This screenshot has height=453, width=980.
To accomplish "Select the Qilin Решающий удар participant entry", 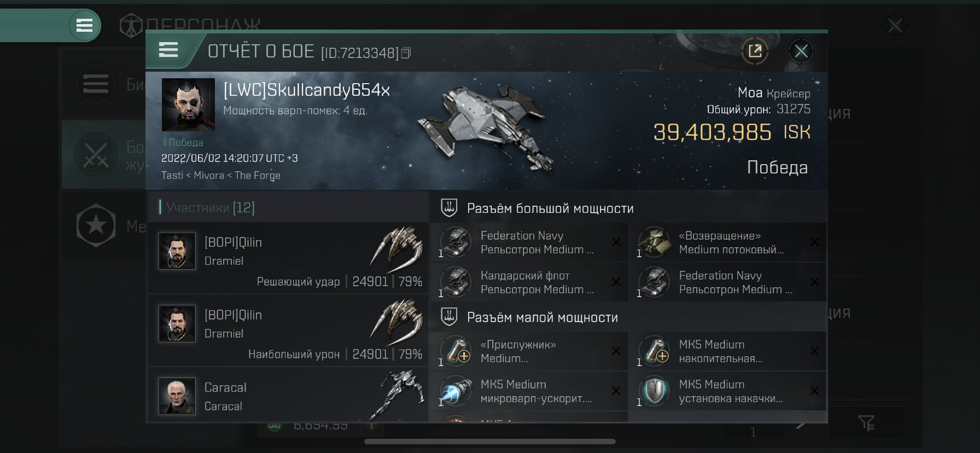I will (x=288, y=258).
